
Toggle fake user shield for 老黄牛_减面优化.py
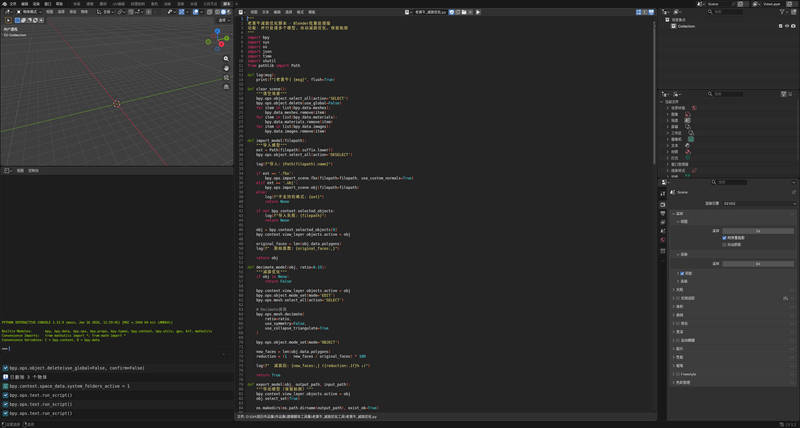(452, 12)
